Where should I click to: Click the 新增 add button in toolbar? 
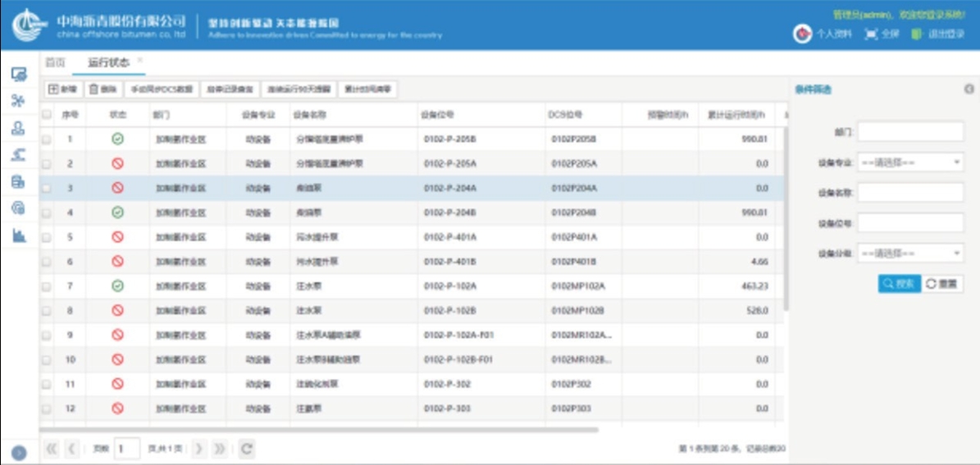62,89
